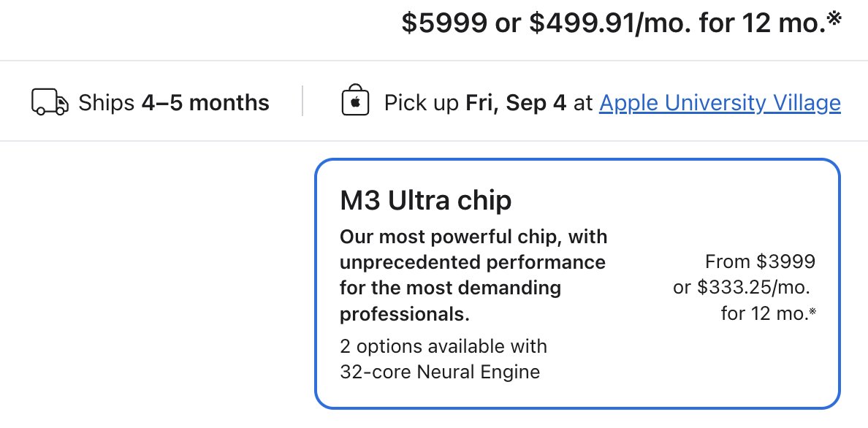Click the Apple Store bag pickup icon
The width and height of the screenshot is (868, 428).
point(355,102)
